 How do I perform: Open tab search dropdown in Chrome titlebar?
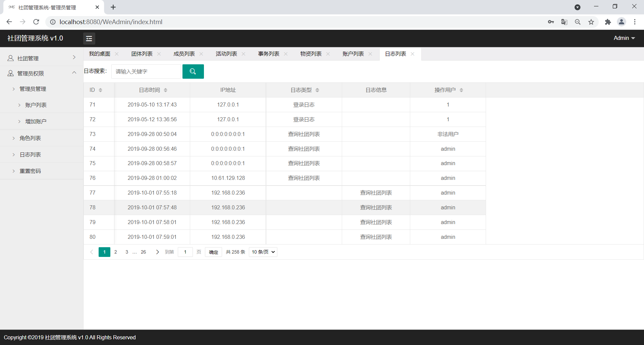(577, 7)
